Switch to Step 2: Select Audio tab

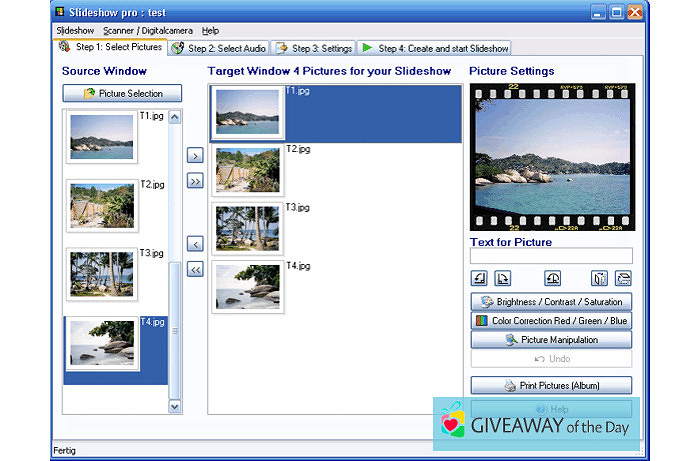(219, 48)
